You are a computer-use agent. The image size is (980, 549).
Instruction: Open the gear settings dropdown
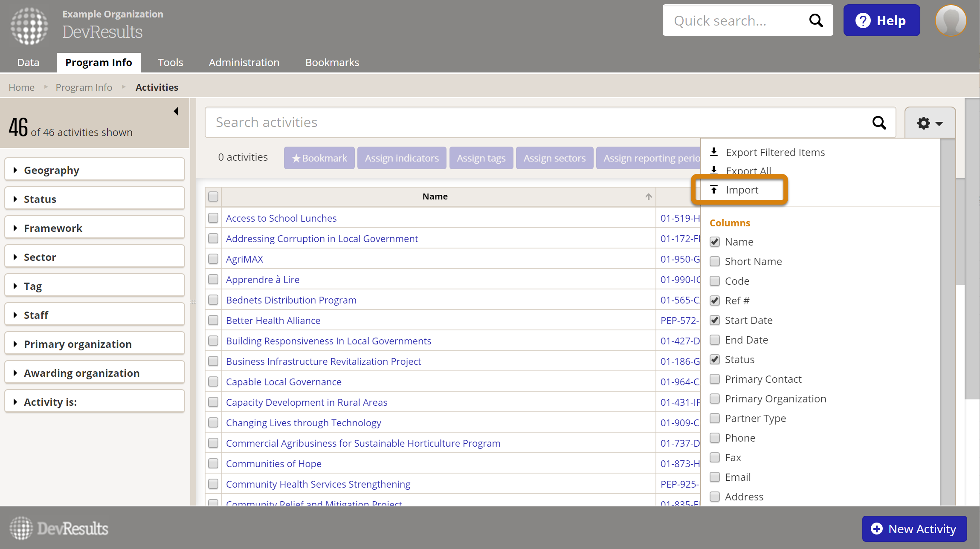click(x=930, y=123)
